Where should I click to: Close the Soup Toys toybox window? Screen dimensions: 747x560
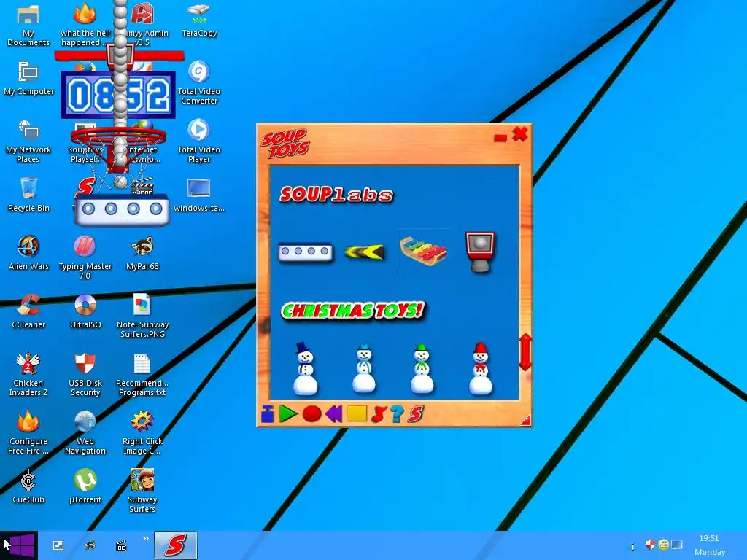[x=519, y=134]
